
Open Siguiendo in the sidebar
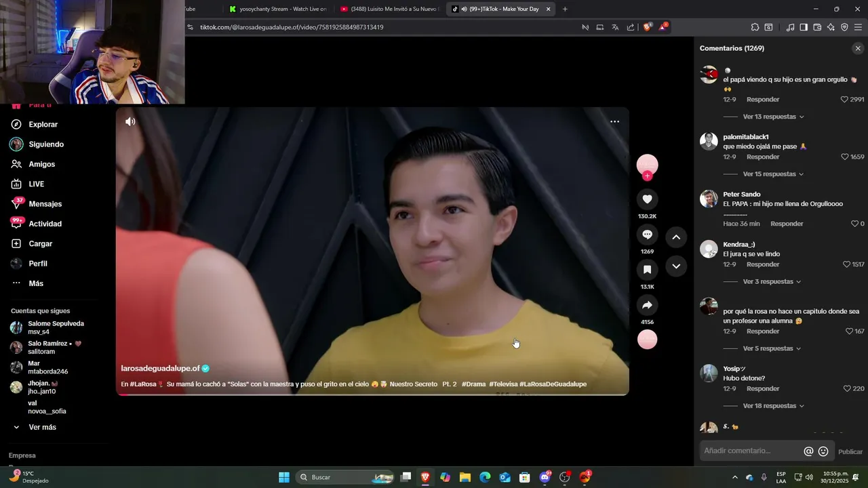(x=46, y=144)
